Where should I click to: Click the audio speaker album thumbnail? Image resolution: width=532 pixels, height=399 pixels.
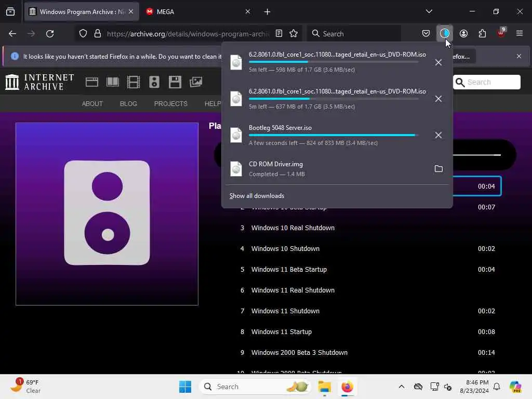coord(107,214)
